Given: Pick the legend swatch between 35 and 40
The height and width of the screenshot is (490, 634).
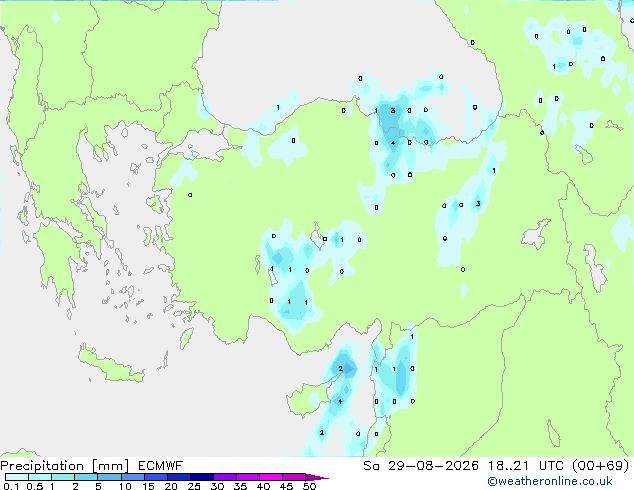Looking at the screenshot, I should pos(248,477).
